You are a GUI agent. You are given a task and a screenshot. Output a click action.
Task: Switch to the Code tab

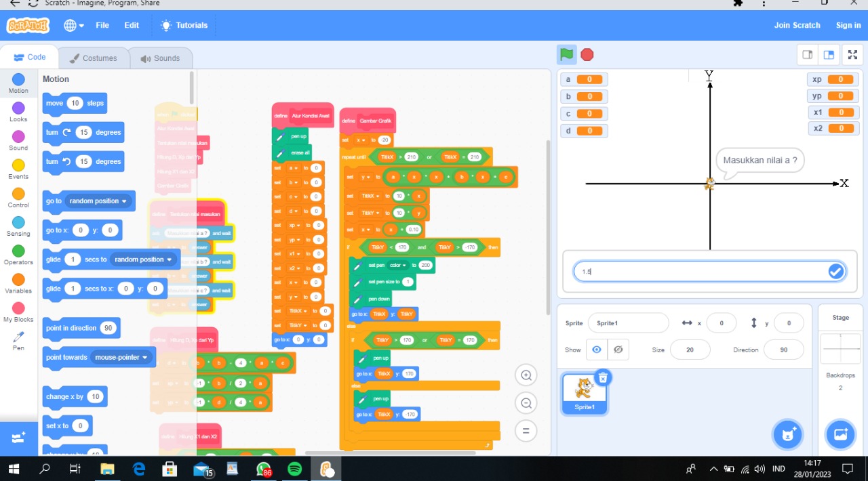pyautogui.click(x=29, y=58)
